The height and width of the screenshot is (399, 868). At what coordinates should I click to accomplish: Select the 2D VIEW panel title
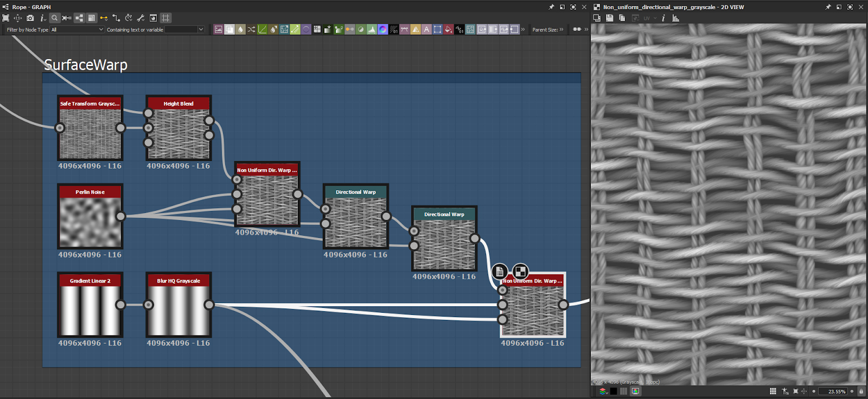click(x=673, y=7)
